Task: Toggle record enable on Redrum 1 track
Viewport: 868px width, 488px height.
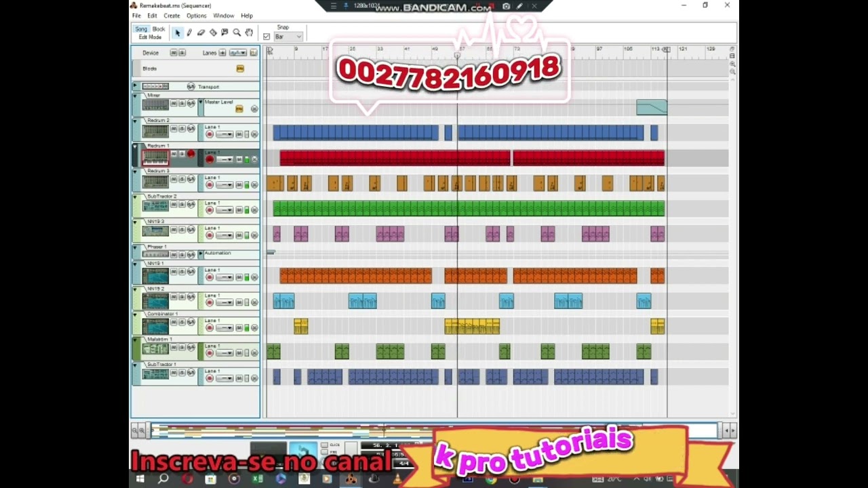Action: click(191, 154)
